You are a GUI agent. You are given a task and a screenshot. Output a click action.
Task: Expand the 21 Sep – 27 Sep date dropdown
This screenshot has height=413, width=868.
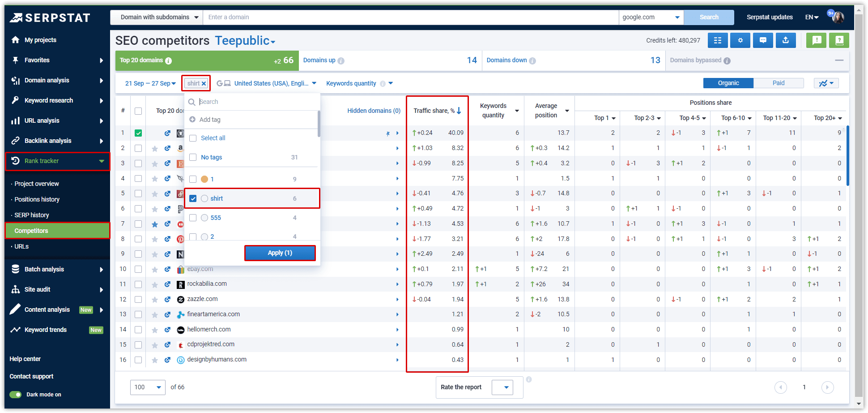coord(150,83)
